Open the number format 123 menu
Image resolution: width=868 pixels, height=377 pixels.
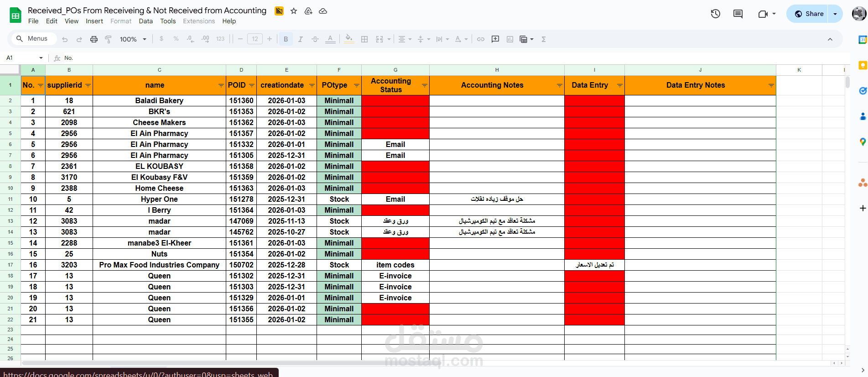pyautogui.click(x=220, y=39)
